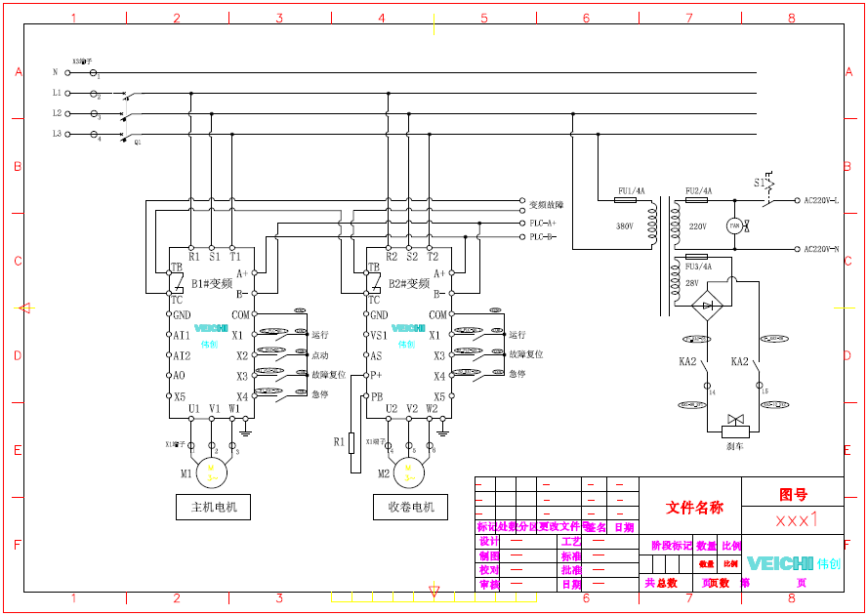
Task: Click the B1#变频 inverter label
Action: pyautogui.click(x=212, y=284)
